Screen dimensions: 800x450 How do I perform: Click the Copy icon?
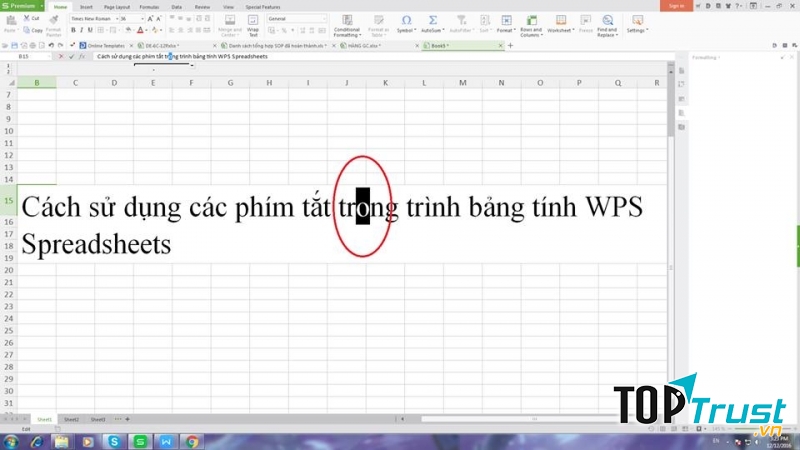click(x=33, y=30)
